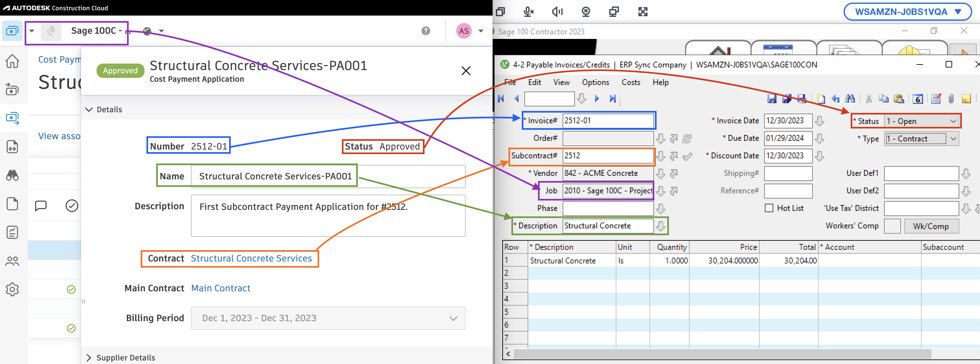
Task: Open the Home icon in Autodesk sidebar
Action: coord(12,61)
